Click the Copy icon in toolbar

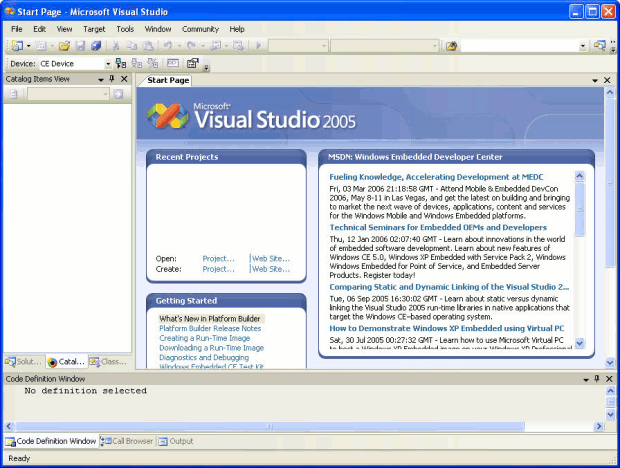tap(132, 46)
